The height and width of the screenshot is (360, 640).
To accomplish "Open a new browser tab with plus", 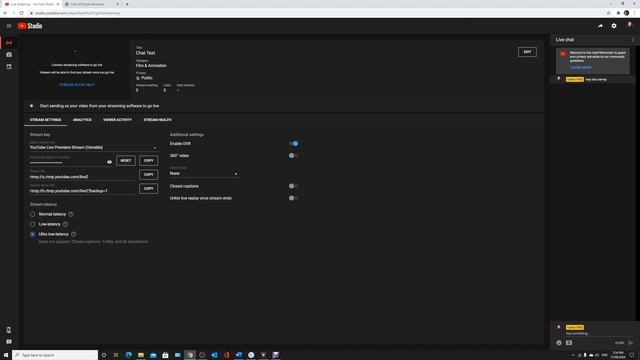I will (x=127, y=4).
